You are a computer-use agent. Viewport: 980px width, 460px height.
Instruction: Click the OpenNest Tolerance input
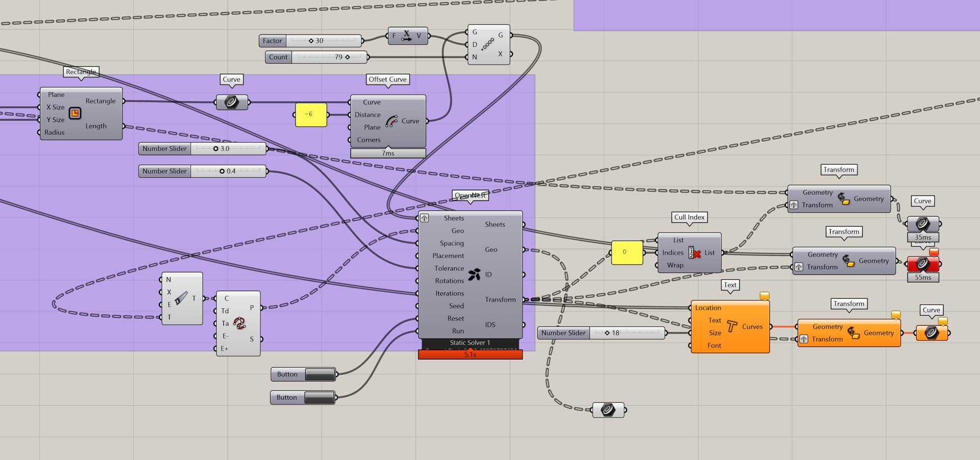(449, 268)
